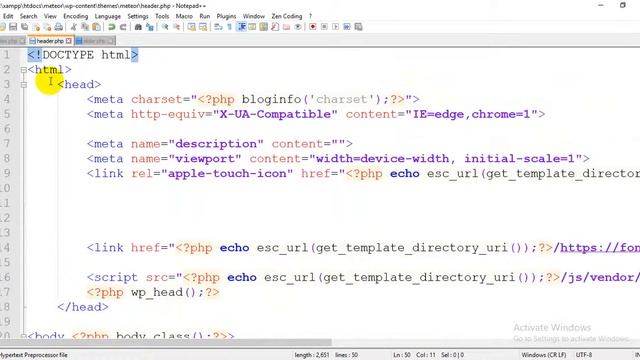Close the header.php tab with its X
The height and width of the screenshot is (360, 640).
69,41
